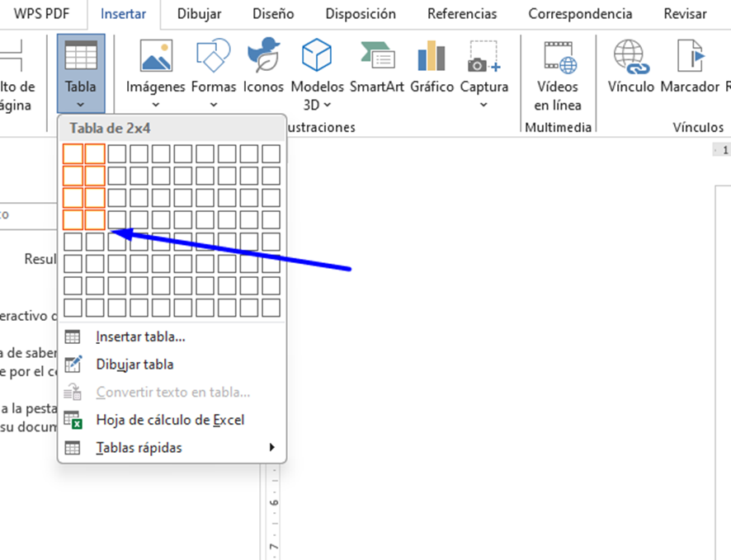The image size is (731, 560).
Task: Click the Insertar tabla grid icon
Action: tap(73, 336)
